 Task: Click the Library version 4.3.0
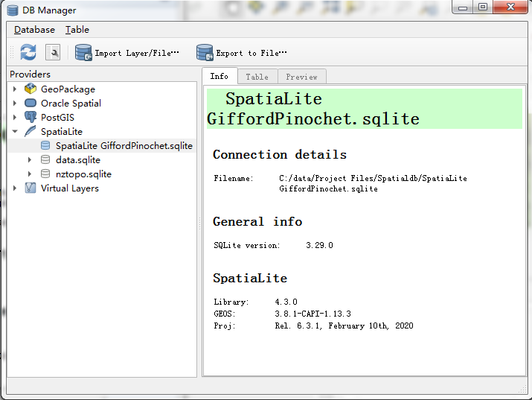[x=286, y=302]
